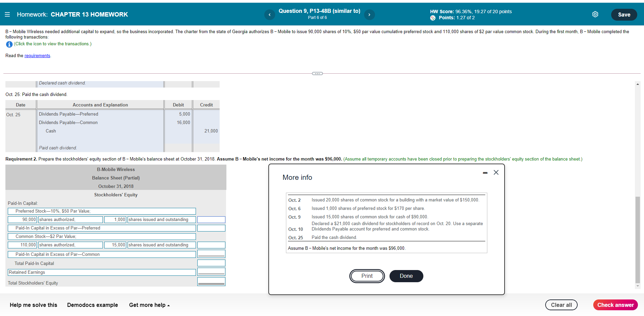
Task: Click the Check answer button
Action: (x=616, y=305)
